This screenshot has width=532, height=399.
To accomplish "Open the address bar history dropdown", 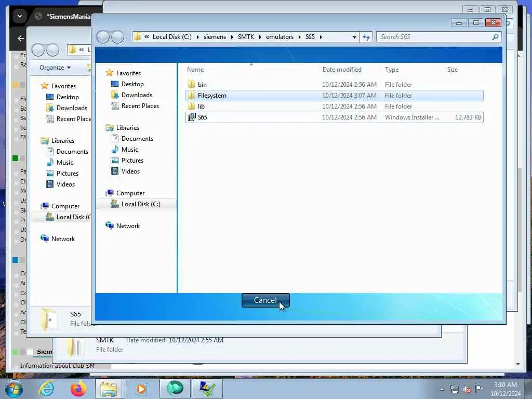I will [354, 37].
